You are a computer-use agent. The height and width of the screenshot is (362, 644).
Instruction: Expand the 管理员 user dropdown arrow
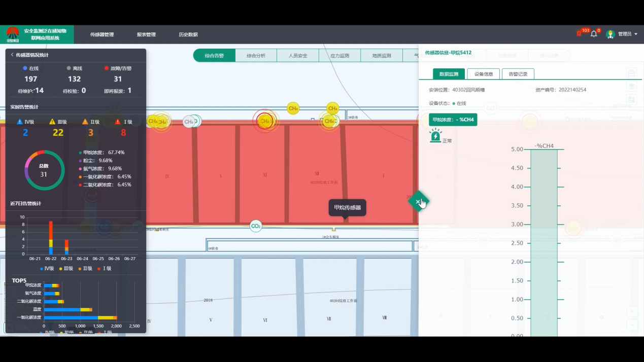coord(636,34)
